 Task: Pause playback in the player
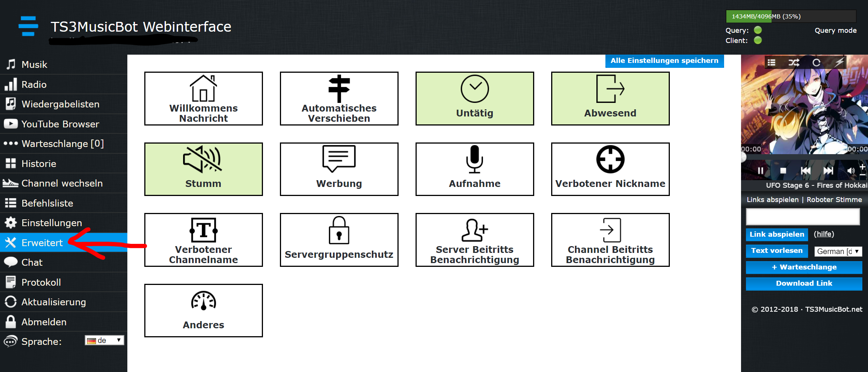[x=761, y=171]
